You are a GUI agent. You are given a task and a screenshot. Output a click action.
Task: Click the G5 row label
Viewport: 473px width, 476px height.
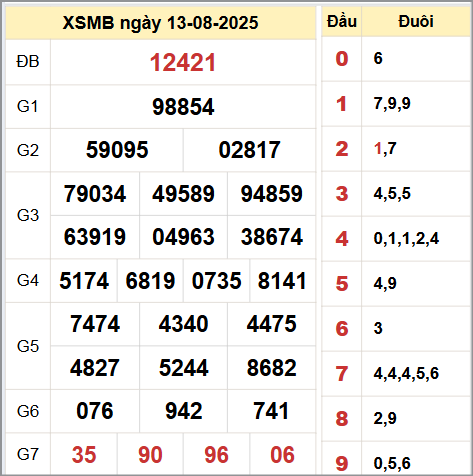pos(28,346)
